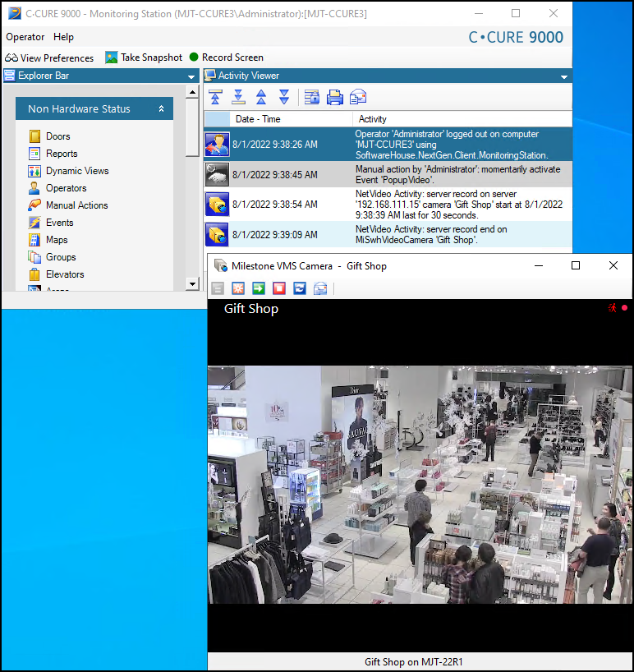Collapse the Non Hardware Status section

click(x=162, y=109)
